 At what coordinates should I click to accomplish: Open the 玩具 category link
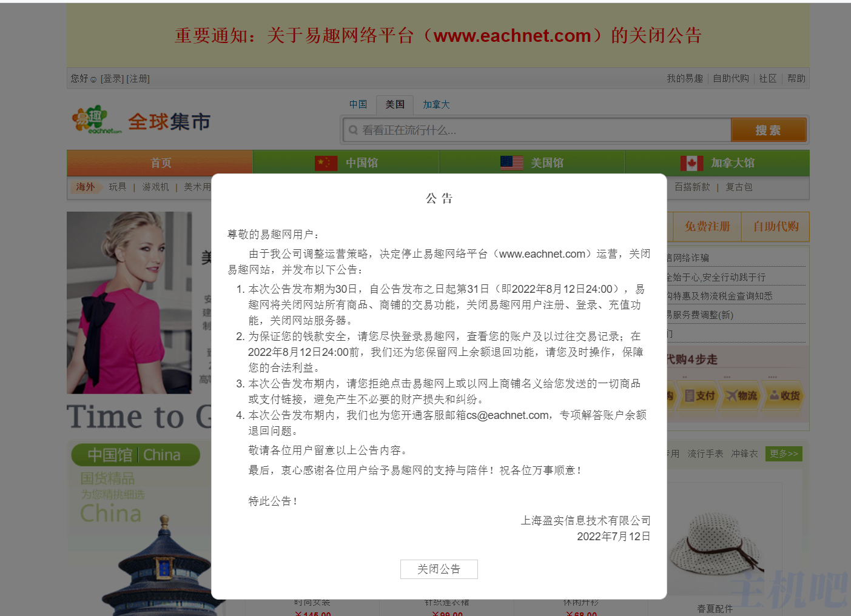tap(118, 187)
